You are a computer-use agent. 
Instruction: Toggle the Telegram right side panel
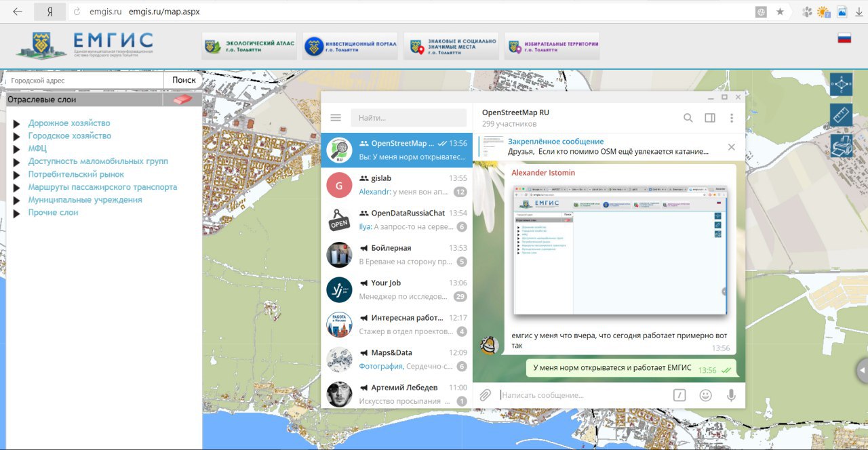[x=710, y=118]
